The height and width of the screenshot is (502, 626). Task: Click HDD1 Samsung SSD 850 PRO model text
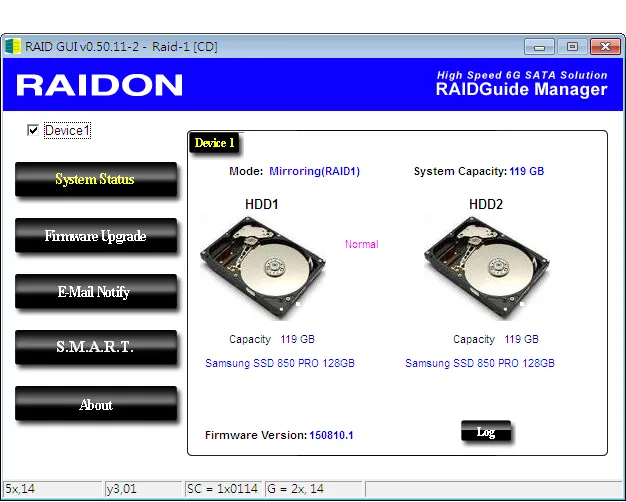[x=280, y=363]
